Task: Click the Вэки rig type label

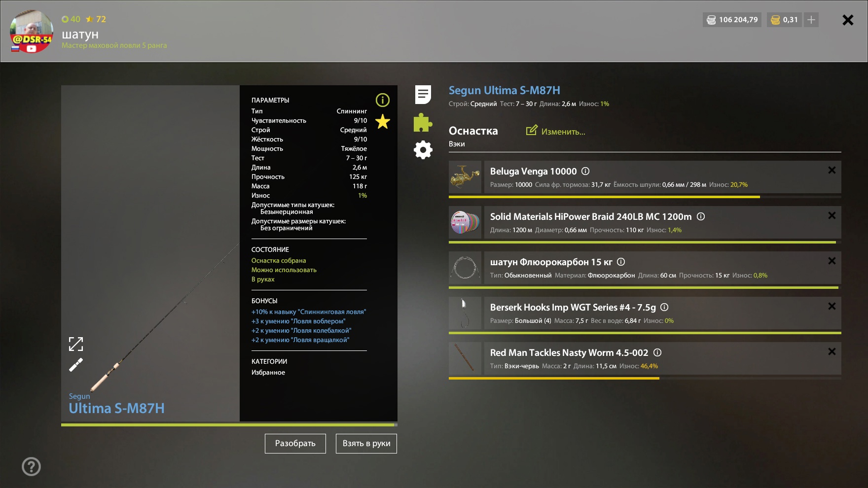Action: tap(457, 144)
